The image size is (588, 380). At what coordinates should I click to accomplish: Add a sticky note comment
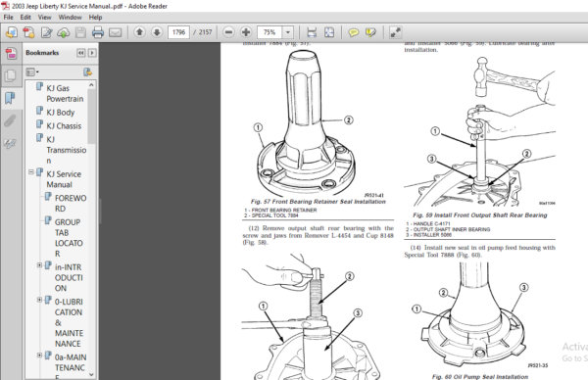pyautogui.click(x=353, y=32)
